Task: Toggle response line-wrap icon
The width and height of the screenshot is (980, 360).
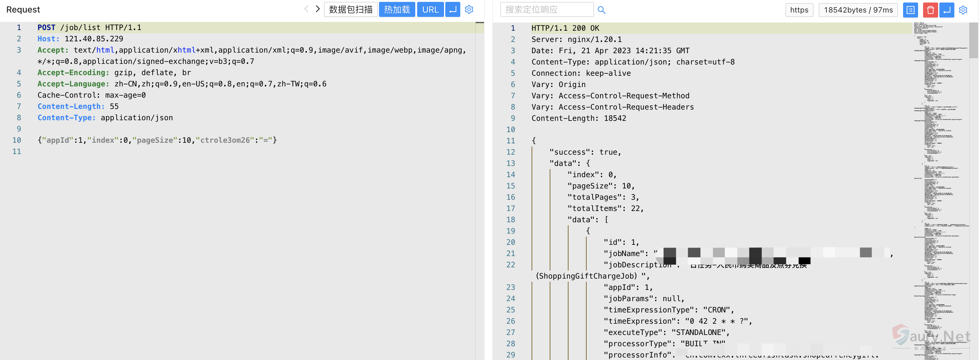Action: 947,10
